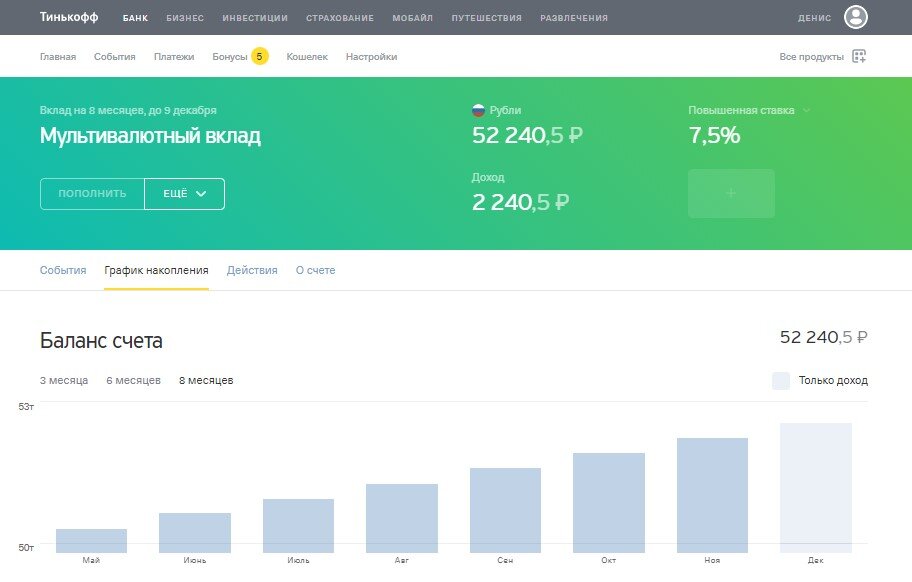Select the График накопления tab

[156, 270]
